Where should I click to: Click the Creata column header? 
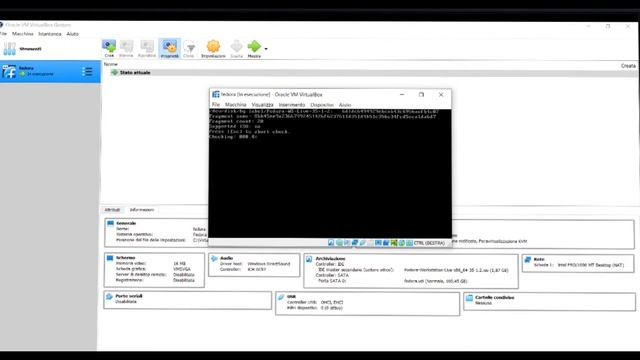(x=628, y=65)
